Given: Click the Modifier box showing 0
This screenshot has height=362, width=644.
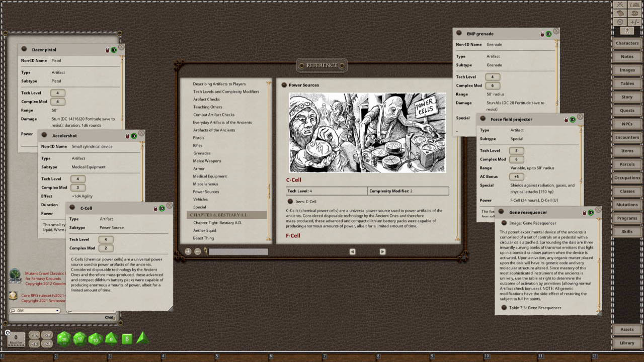Looking at the screenshot, I should click(16, 339).
